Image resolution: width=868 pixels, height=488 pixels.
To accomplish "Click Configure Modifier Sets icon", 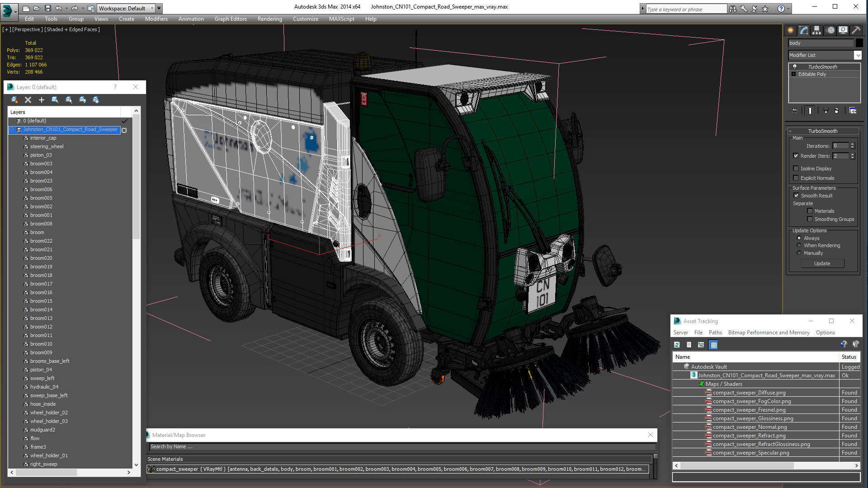I will point(853,111).
